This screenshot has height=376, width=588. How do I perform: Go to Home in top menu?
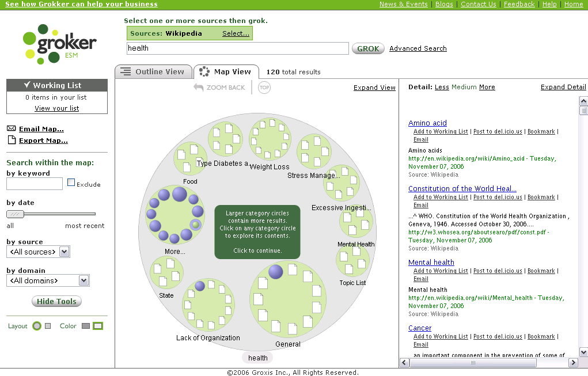(x=574, y=4)
